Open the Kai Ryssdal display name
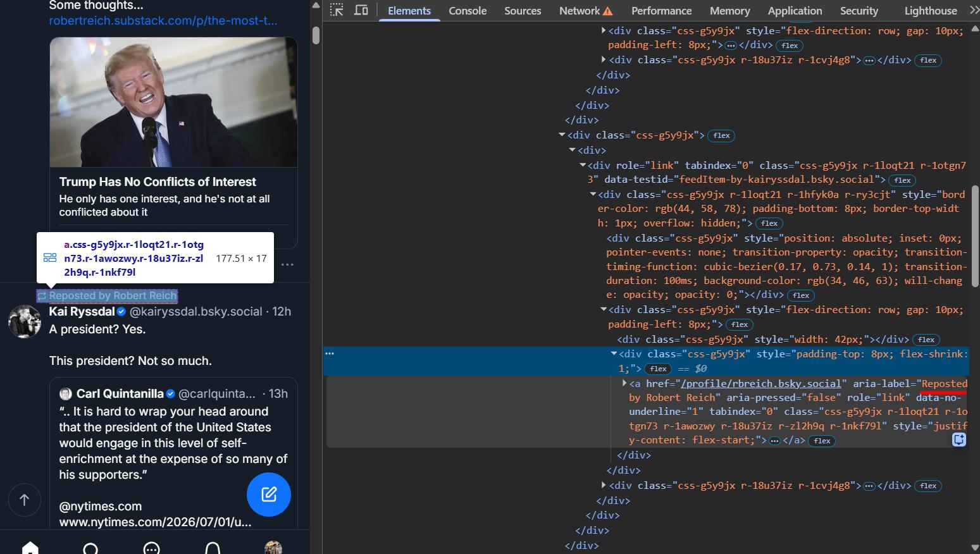Viewport: 980px width, 554px height. tap(82, 311)
